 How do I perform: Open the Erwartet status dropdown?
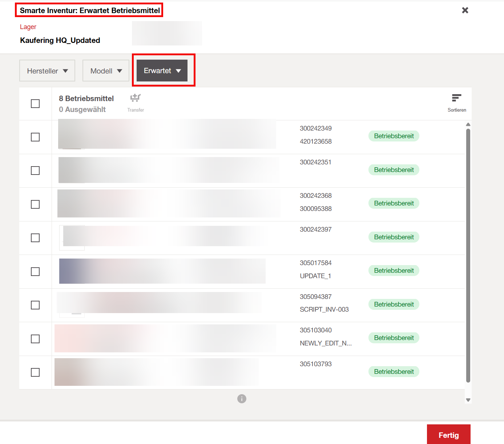[x=162, y=71]
